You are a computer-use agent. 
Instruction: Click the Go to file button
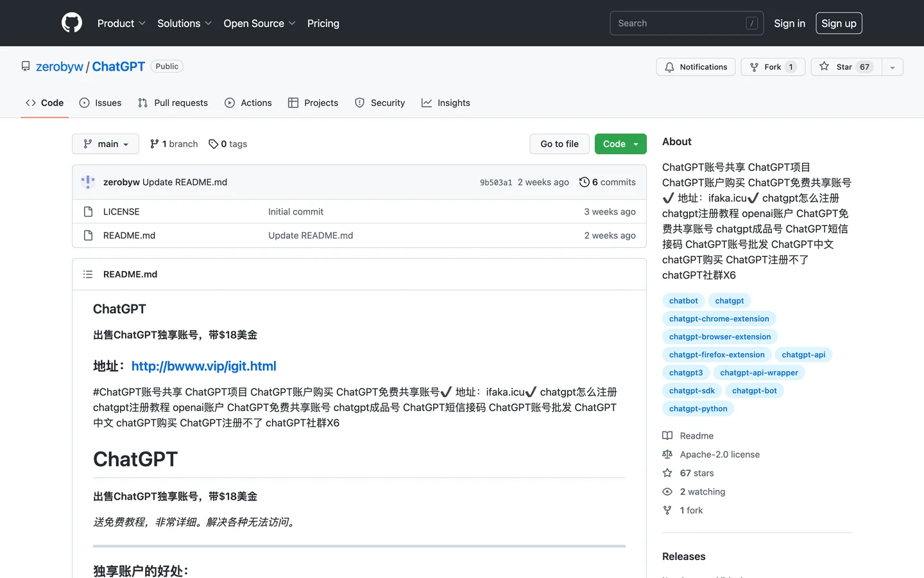click(560, 144)
